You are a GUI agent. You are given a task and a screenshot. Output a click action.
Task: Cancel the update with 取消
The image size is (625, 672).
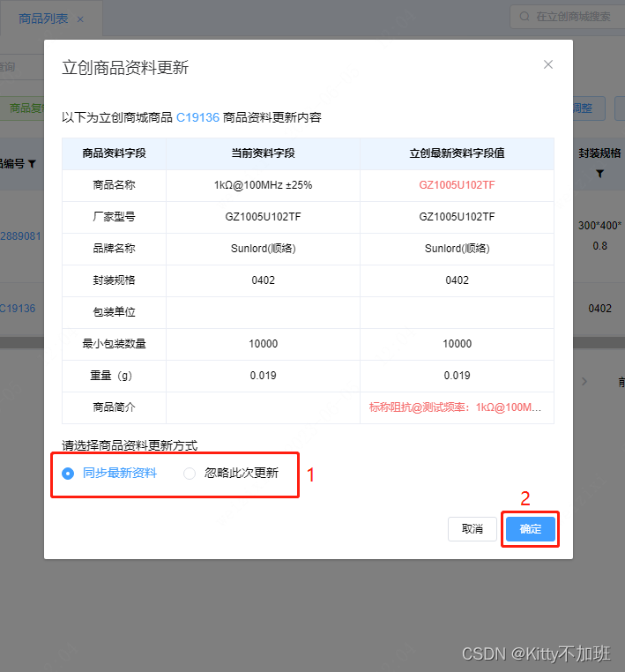click(x=472, y=529)
